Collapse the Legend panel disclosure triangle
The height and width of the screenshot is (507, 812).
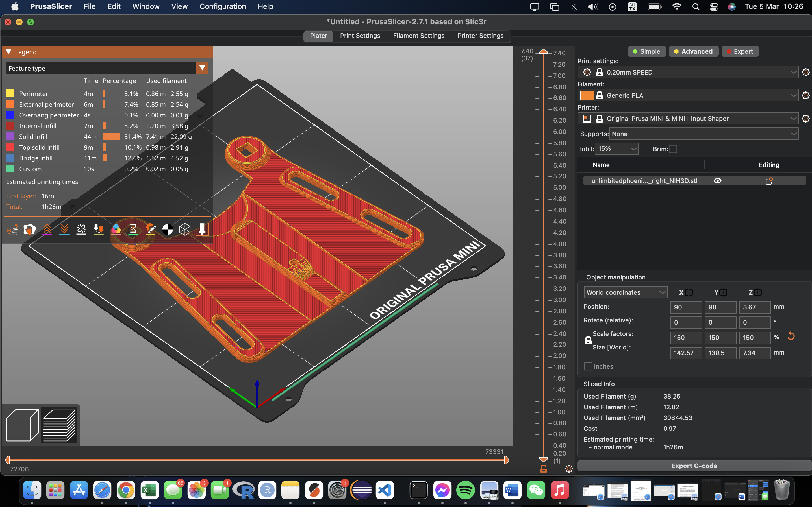click(9, 51)
